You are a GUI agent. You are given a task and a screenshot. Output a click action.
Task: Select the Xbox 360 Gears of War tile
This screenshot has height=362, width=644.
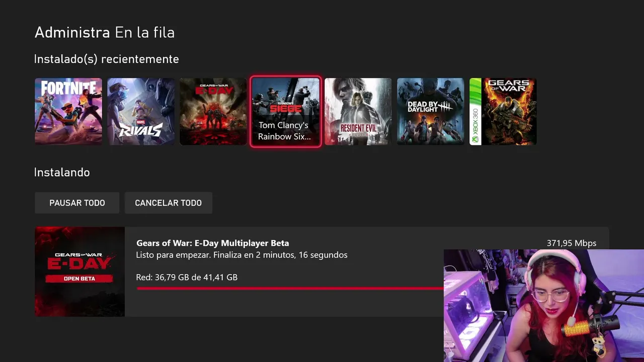[503, 112]
